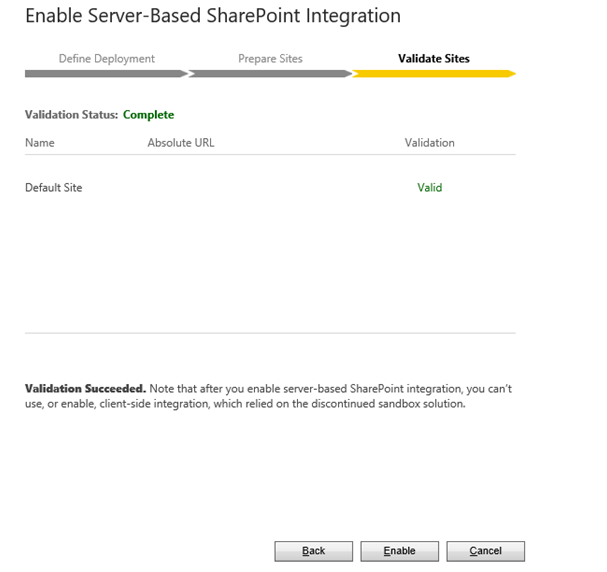Select the Prepare Sites step label
The height and width of the screenshot is (572, 607).
point(270,59)
